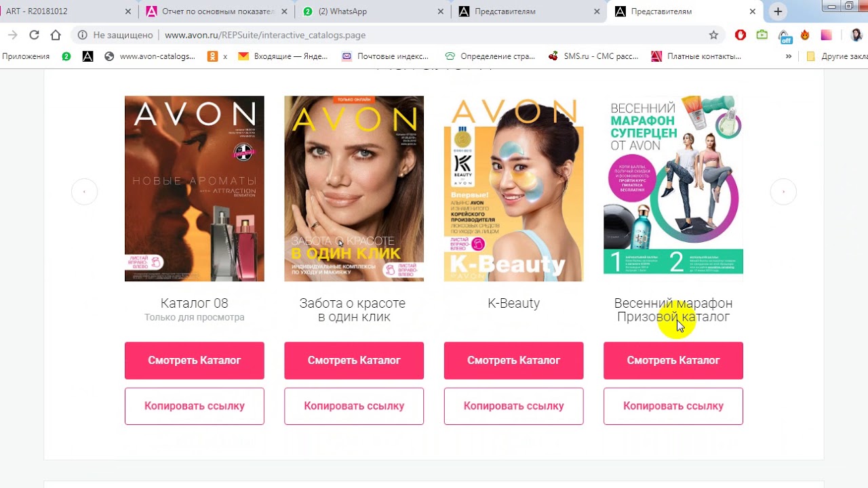Image resolution: width=868 pixels, height=488 pixels.
Task: Click Копировать ссылку under K-Beauty
Action: (513, 406)
